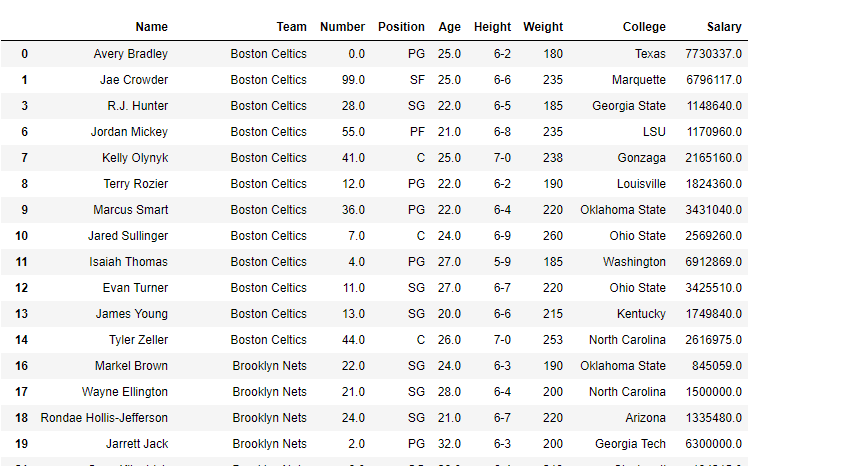Screen dimensions: 864x466
Task: Click the Weight column header
Action: 543,27
